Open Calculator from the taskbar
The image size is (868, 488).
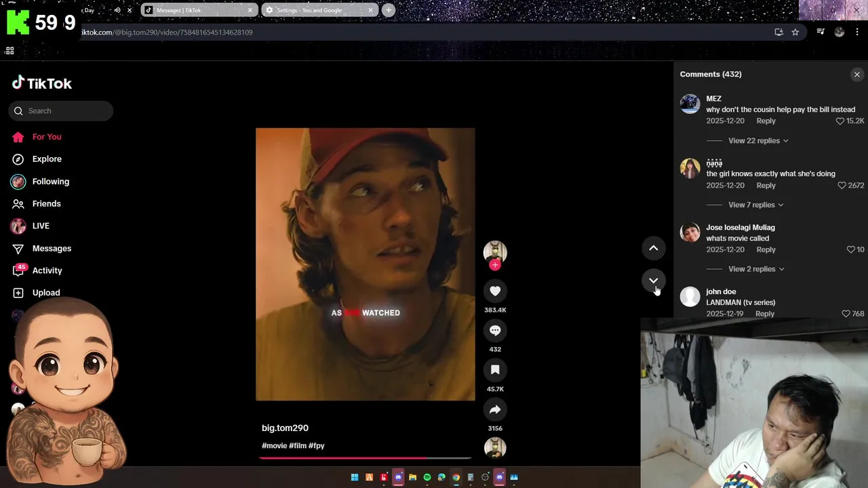(x=471, y=477)
